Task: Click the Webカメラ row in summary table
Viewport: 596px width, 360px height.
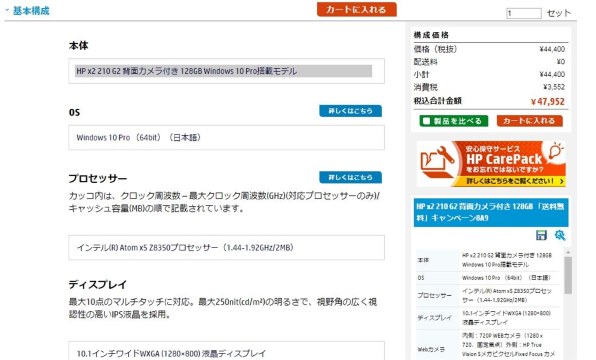Action: (488, 345)
